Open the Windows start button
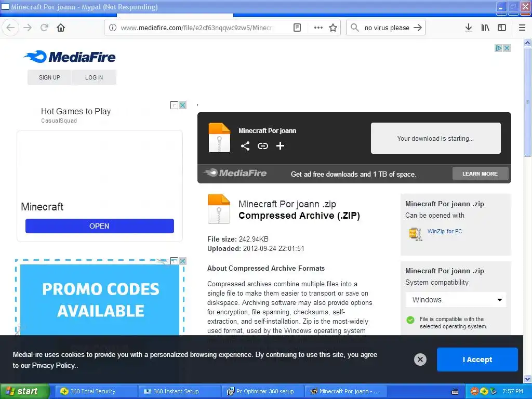 pos(25,392)
